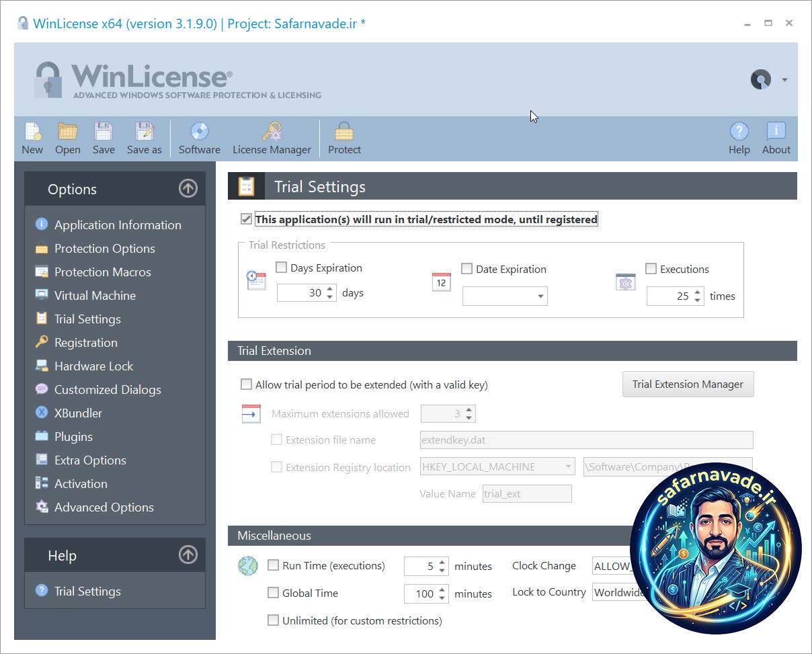Click the Activation sidebar icon
Viewport: 812px width, 654px height.
coord(42,483)
